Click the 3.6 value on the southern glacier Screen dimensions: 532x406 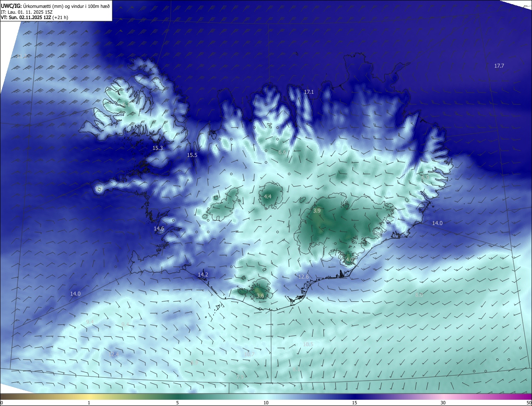click(260, 296)
